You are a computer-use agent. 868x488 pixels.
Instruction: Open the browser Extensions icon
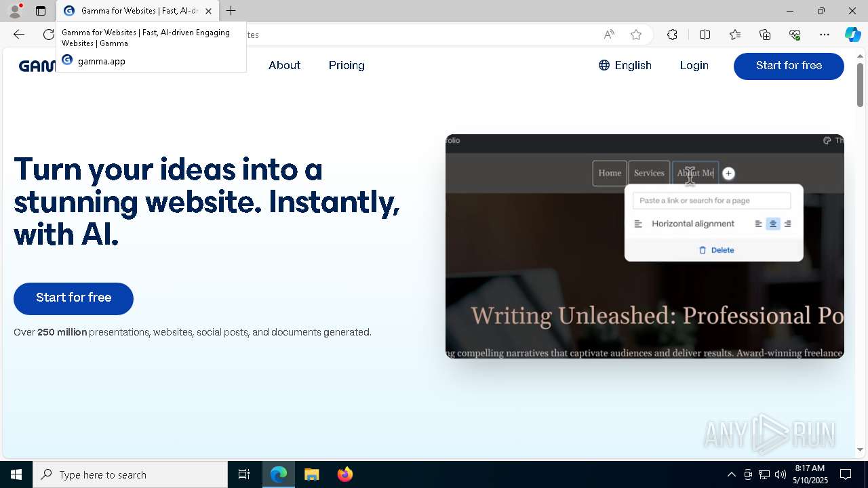(x=672, y=35)
